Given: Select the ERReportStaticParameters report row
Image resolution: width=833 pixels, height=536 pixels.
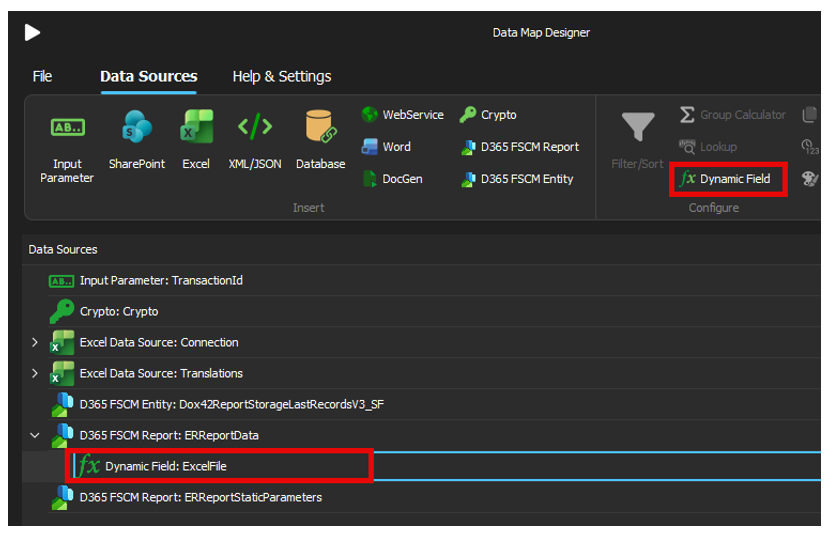Looking at the screenshot, I should (421, 497).
